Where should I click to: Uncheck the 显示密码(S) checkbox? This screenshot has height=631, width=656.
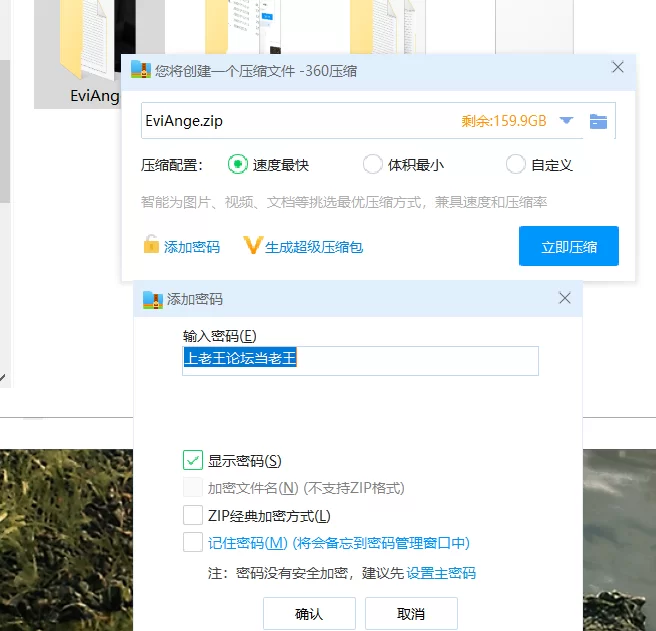(x=193, y=460)
